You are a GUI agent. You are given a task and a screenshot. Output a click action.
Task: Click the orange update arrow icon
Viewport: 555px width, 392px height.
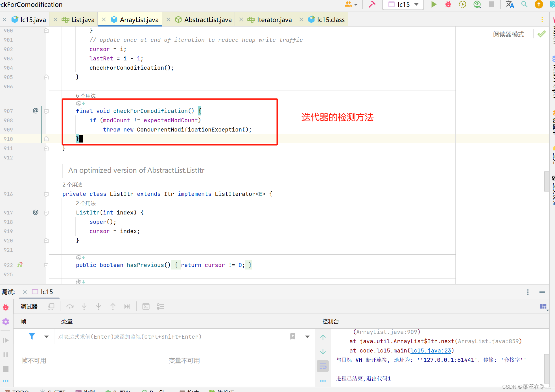539,5
